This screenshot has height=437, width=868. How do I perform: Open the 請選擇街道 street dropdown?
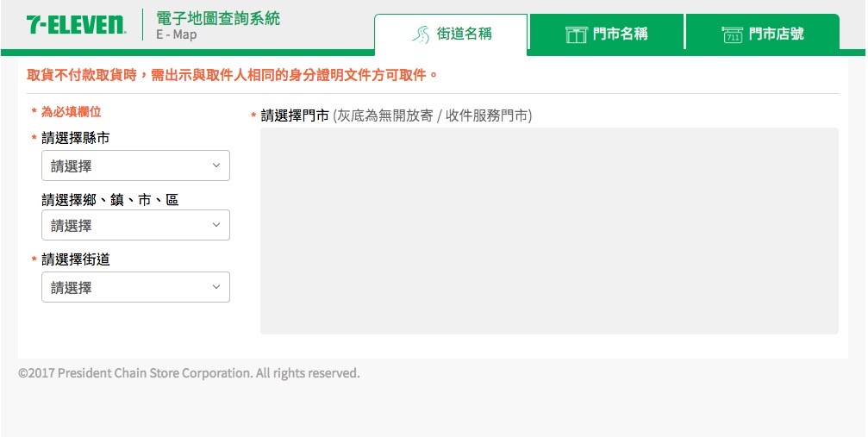135,287
